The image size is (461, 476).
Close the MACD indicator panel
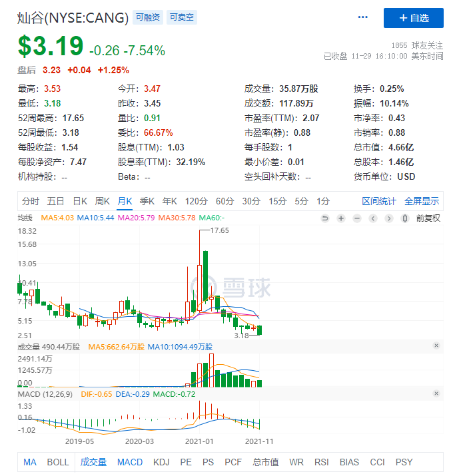[x=436, y=393]
